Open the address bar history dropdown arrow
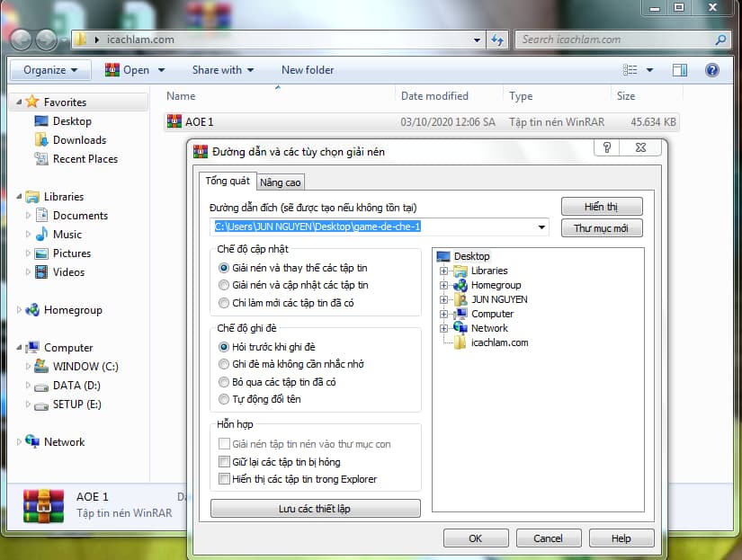Screen dimensions: 742x560 [x=477, y=40]
